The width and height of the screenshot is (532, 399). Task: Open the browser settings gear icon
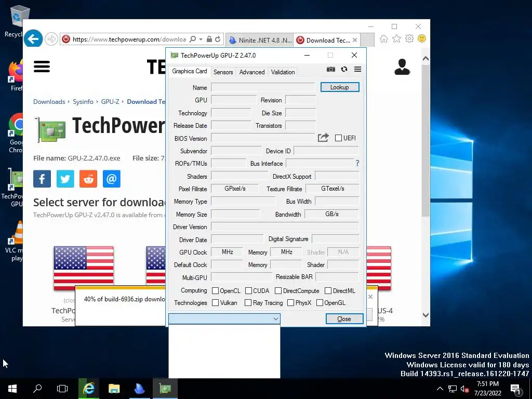click(x=409, y=38)
